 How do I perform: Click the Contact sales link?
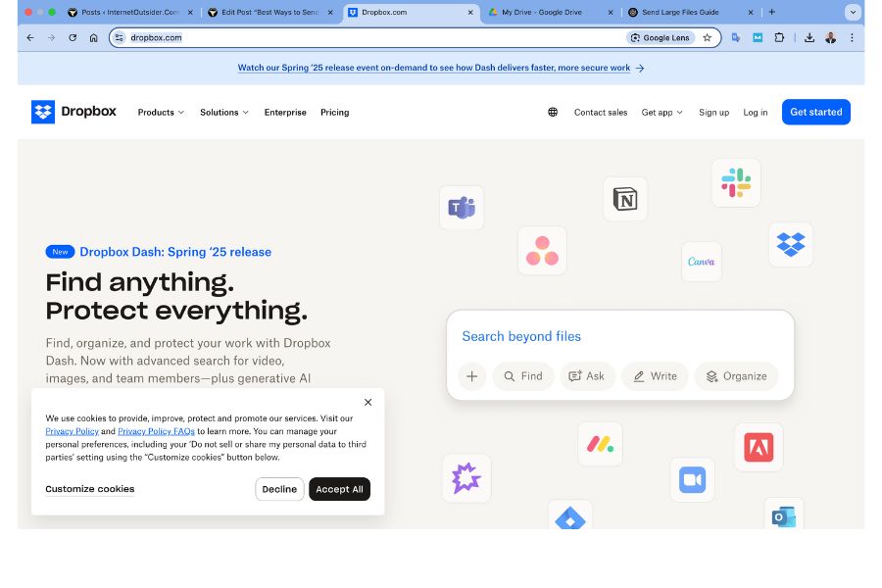(601, 113)
